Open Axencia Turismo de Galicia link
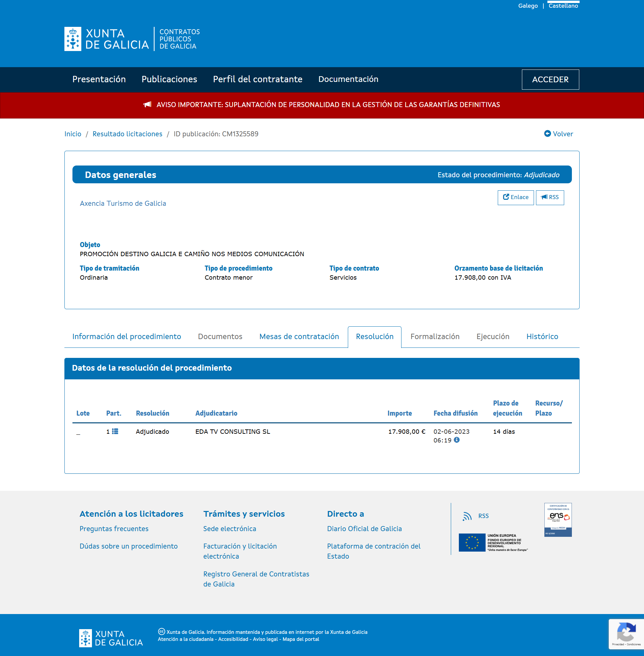Screen dimensions: 644x656 pyautogui.click(x=123, y=203)
